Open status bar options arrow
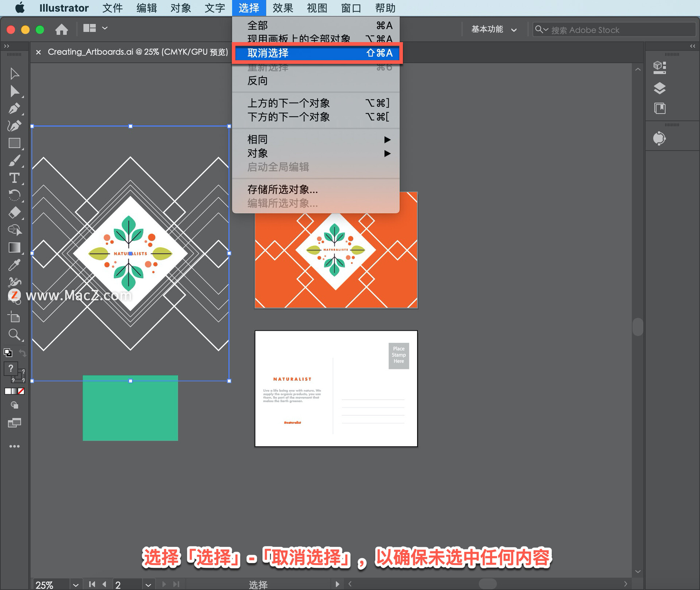This screenshot has height=590, width=700. [x=337, y=584]
